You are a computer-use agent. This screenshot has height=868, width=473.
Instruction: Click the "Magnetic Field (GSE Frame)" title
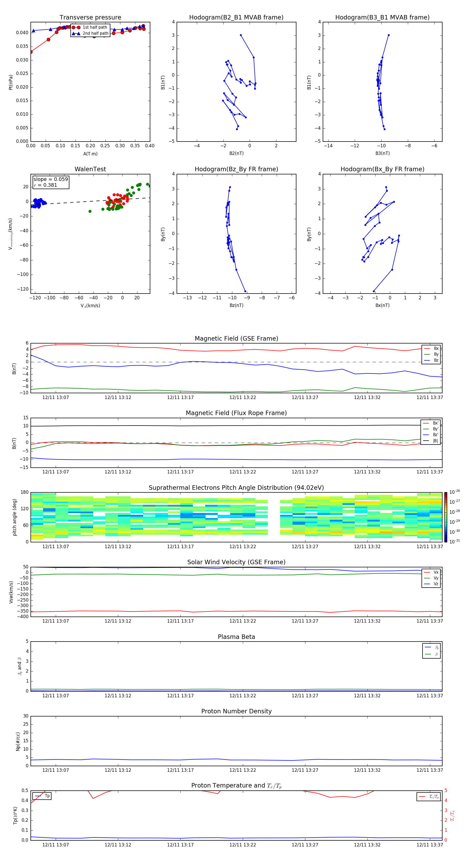click(236, 339)
